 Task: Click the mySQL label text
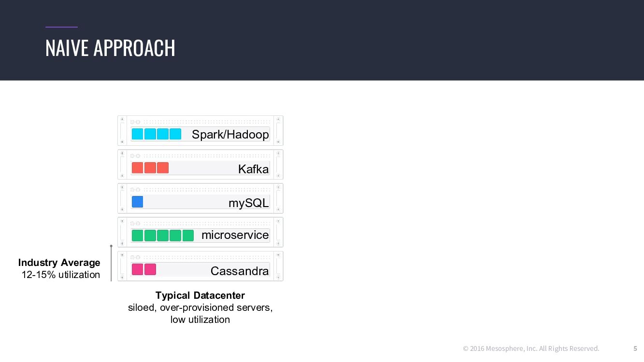pos(248,203)
